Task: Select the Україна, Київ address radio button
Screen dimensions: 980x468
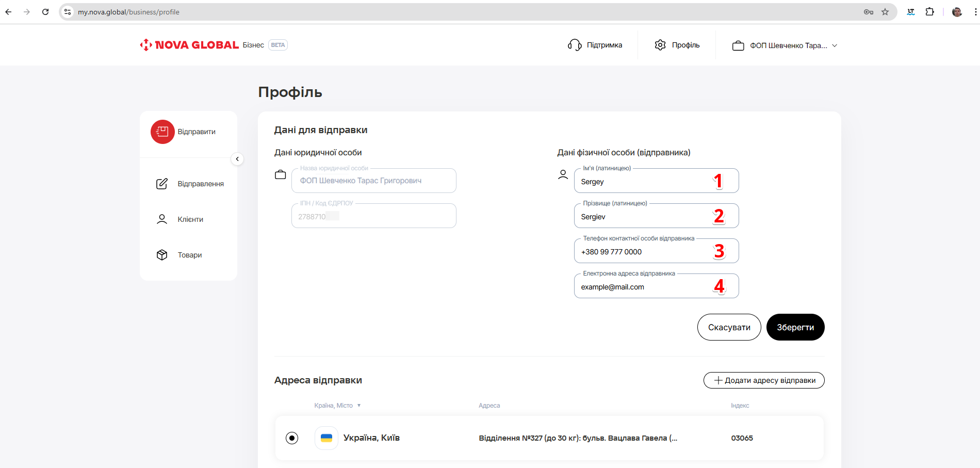Action: pos(292,438)
